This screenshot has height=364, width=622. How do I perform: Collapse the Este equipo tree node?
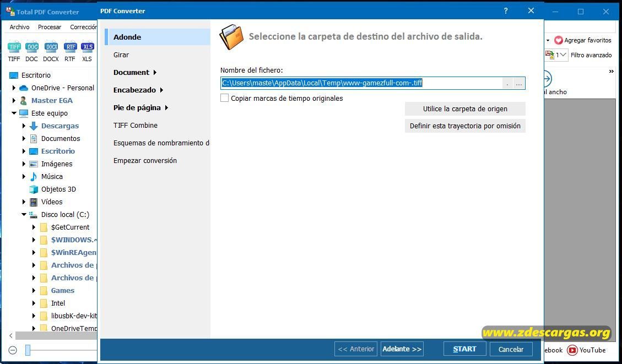click(14, 113)
